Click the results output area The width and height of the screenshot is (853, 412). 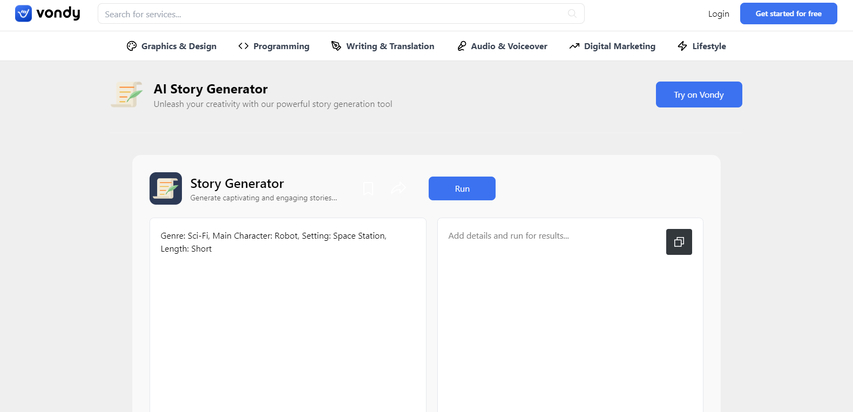[x=570, y=315]
